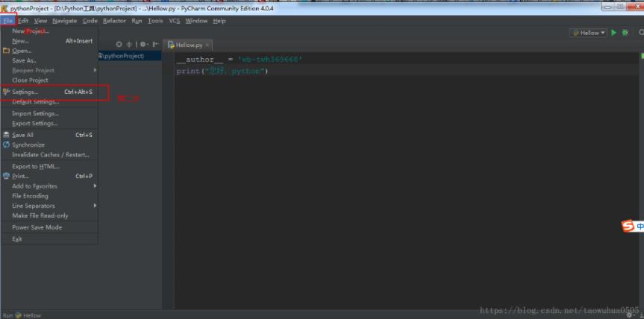The image size is (644, 319).
Task: Click scroll-from-source target icon in project panel
Action: 119,44
